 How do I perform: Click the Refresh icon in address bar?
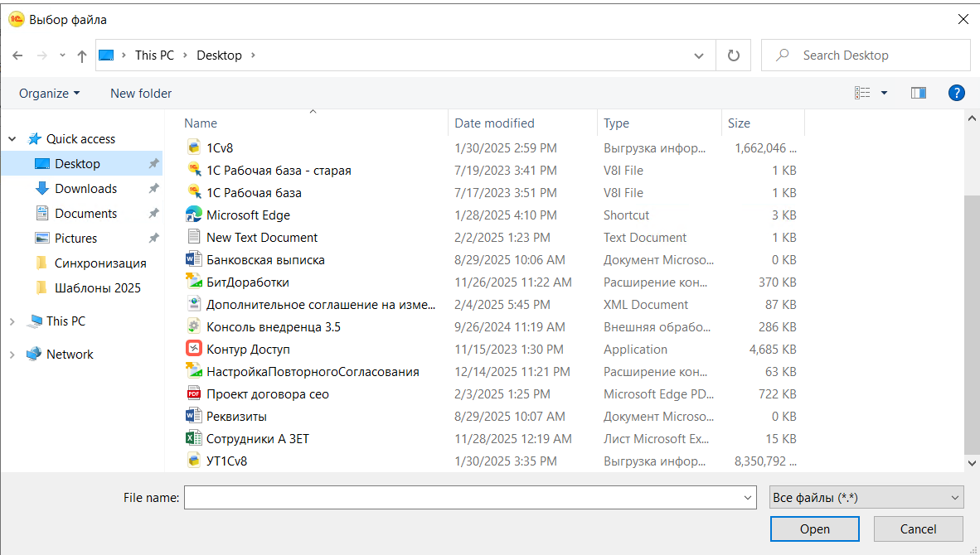point(733,55)
